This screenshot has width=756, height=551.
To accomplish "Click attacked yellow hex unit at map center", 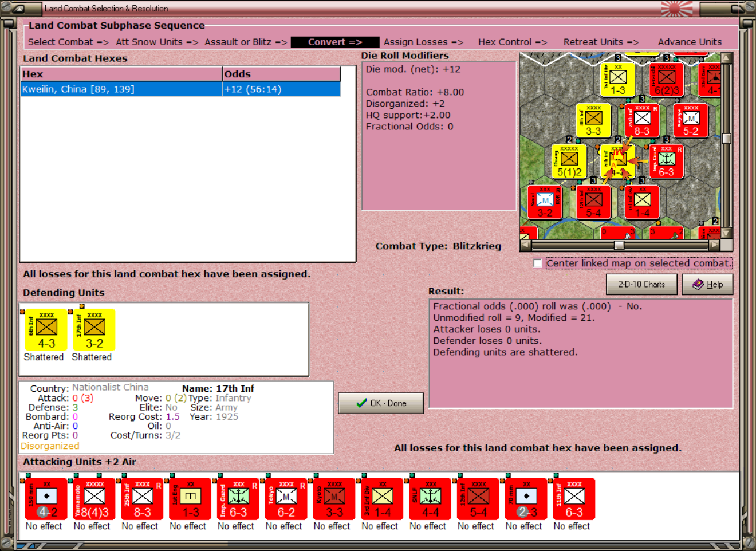I will point(617,161).
